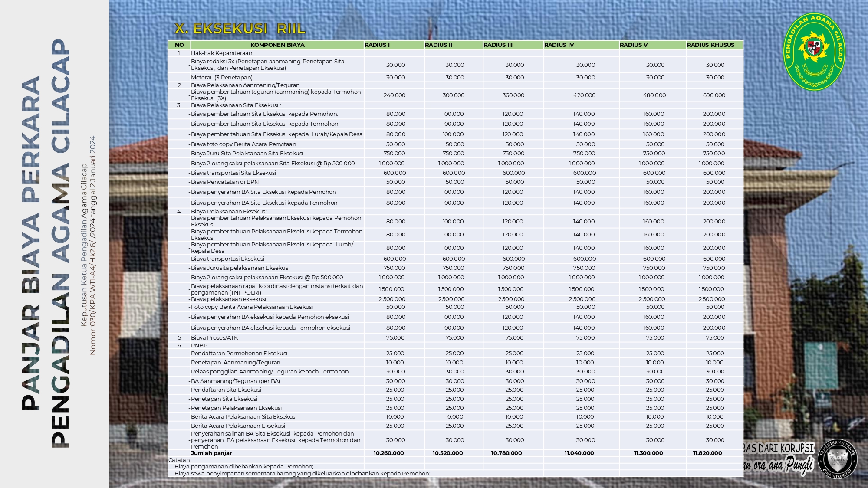The image size is (868, 488).
Task: Select Biaya pemberitahuan Sita Eksekusi kepada Pemohon
Action: pos(264,114)
